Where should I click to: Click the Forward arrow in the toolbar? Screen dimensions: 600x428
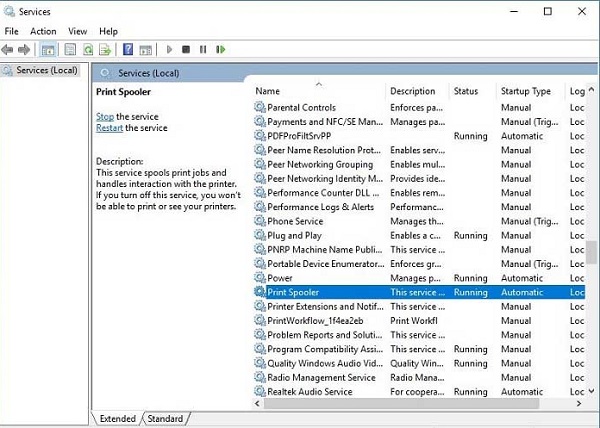(23, 49)
